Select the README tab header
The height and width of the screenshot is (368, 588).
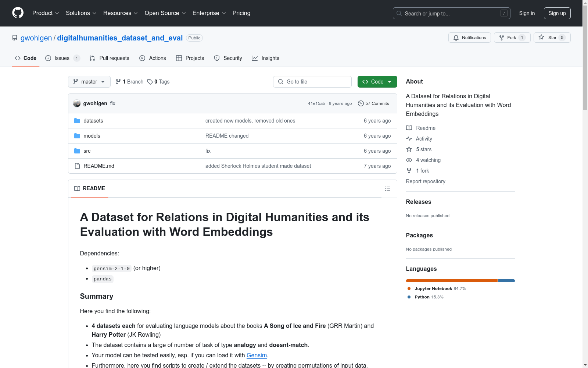click(x=90, y=188)
